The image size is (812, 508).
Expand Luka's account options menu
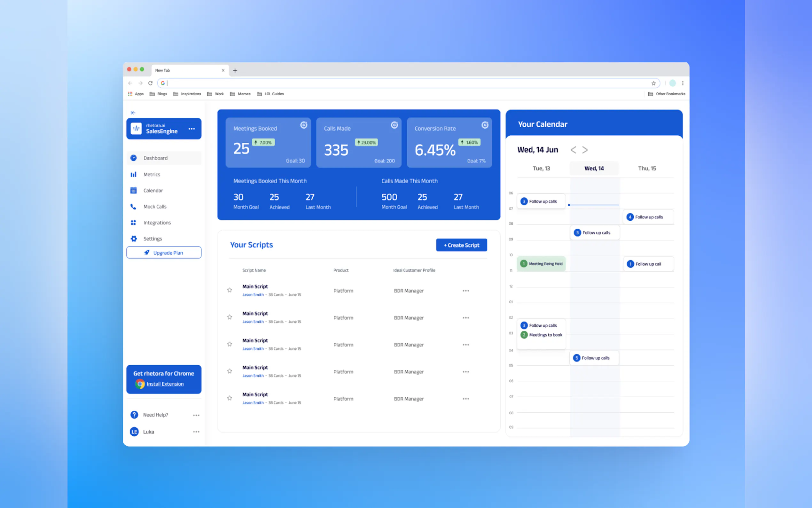[196, 432]
